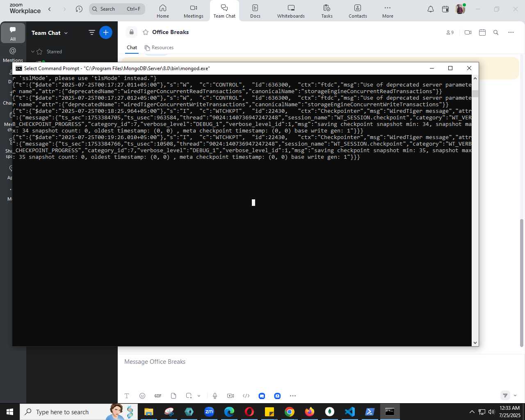Click the Command Prompt scroll-up arrow

475,78
